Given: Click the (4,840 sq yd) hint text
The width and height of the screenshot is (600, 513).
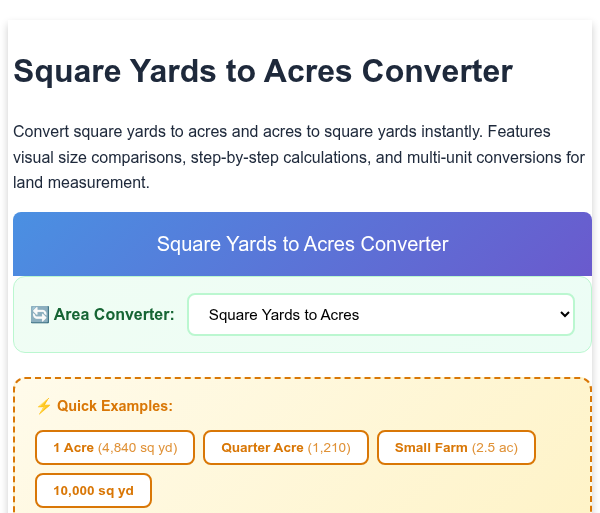Looking at the screenshot, I should [x=138, y=448].
